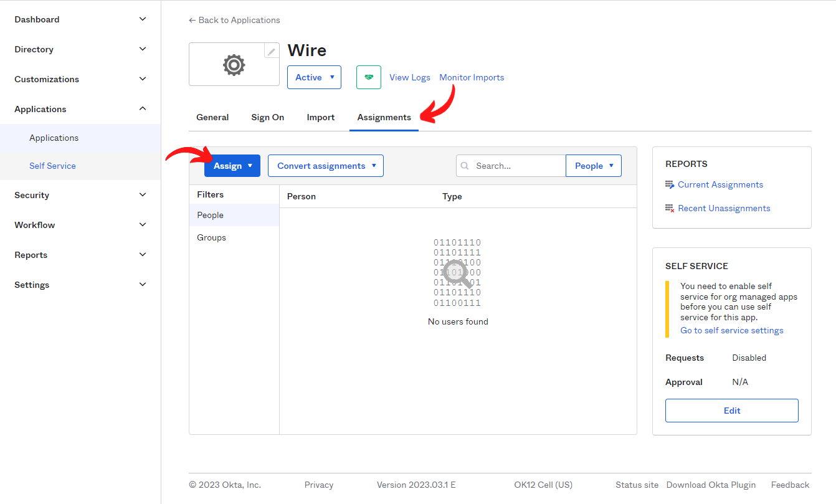Go back to Applications link
The width and height of the screenshot is (836, 504).
pos(234,20)
